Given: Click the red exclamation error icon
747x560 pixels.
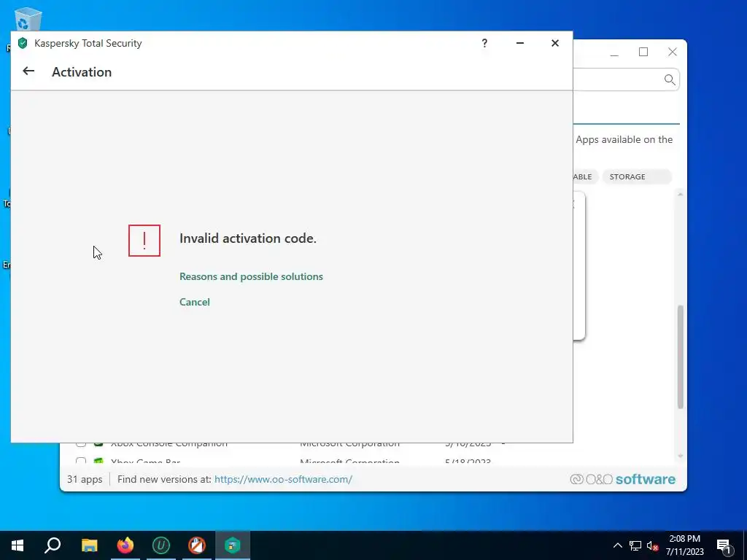Looking at the screenshot, I should (144, 241).
